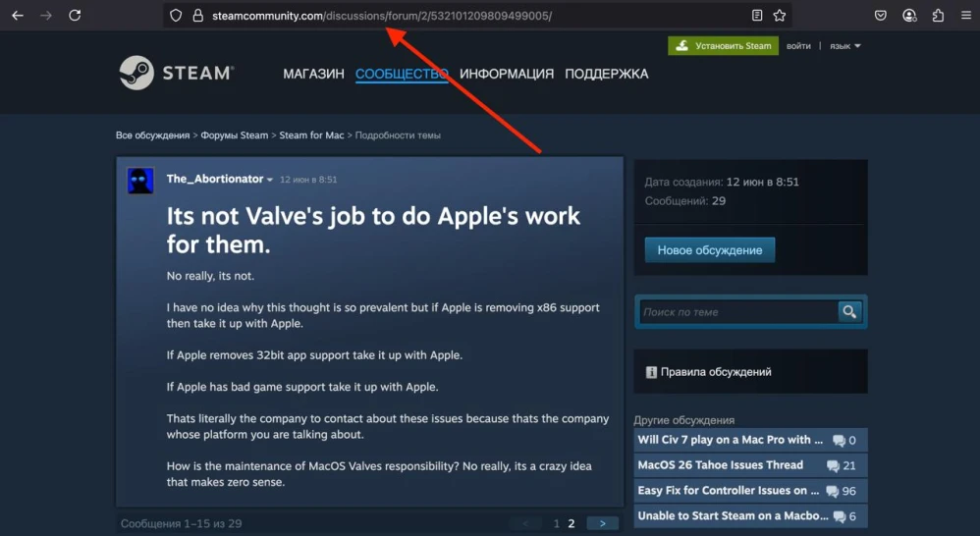The width and height of the screenshot is (980, 536).
Task: Click the Установить Steam button
Action: (x=723, y=45)
